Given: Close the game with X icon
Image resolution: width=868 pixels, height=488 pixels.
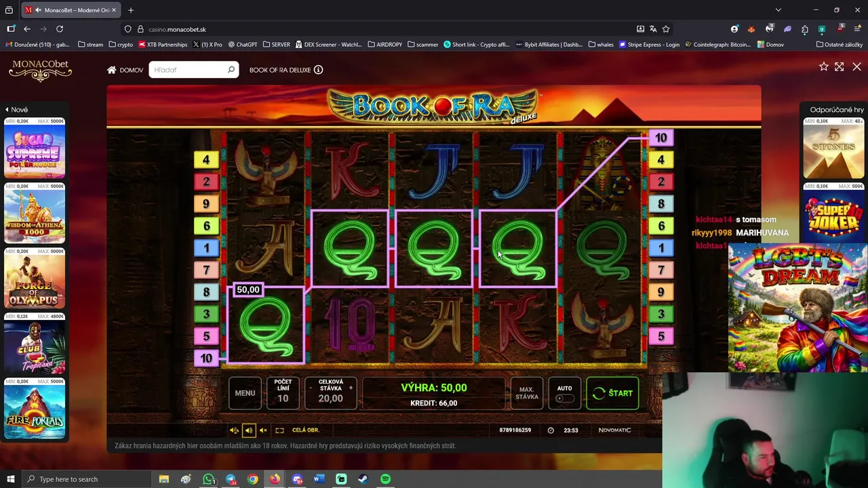Looking at the screenshot, I should coord(856,66).
